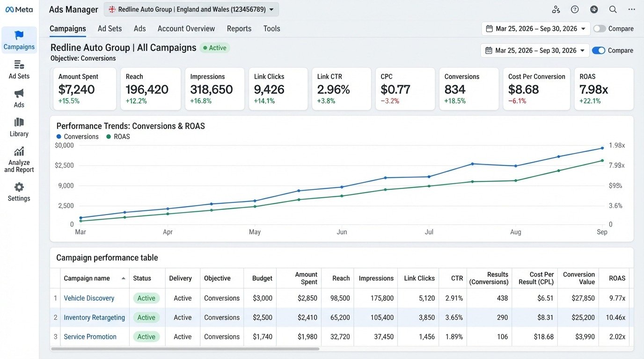Open Ad Sets via its sidebar icon
The width and height of the screenshot is (644, 359).
[x=19, y=65]
